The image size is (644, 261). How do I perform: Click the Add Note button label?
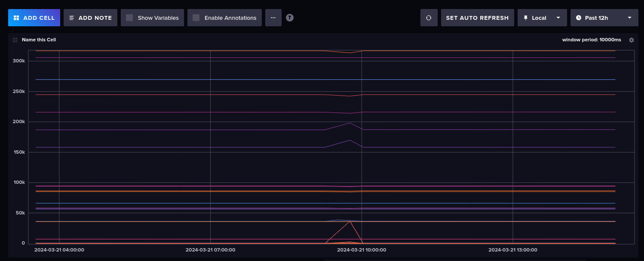(95, 18)
